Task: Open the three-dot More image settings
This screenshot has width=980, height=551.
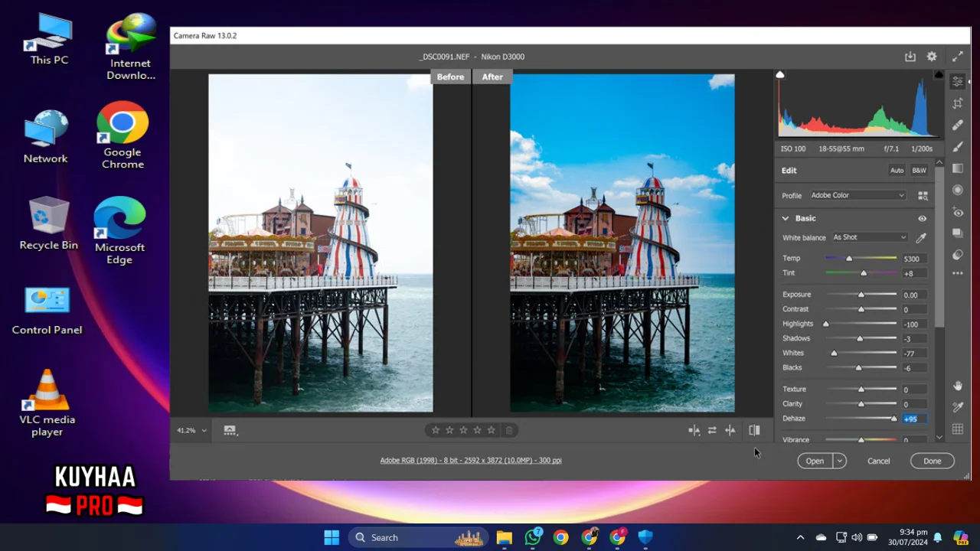Action: 958,273
